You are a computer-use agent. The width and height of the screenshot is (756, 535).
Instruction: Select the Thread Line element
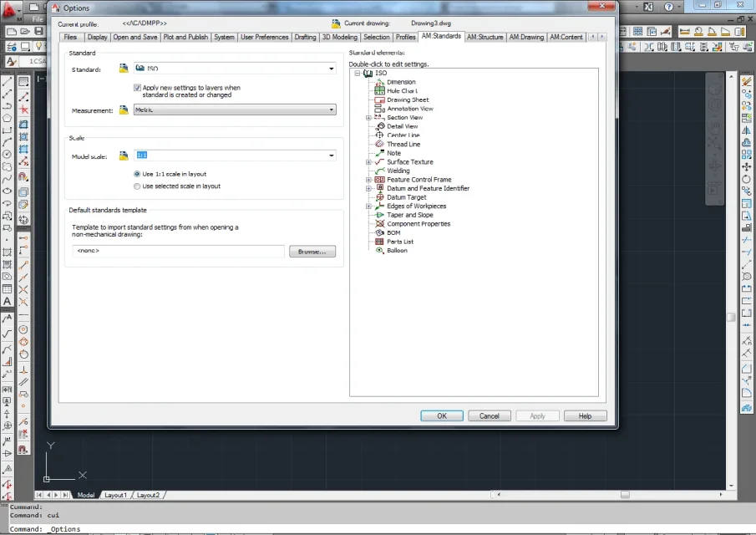coord(403,145)
